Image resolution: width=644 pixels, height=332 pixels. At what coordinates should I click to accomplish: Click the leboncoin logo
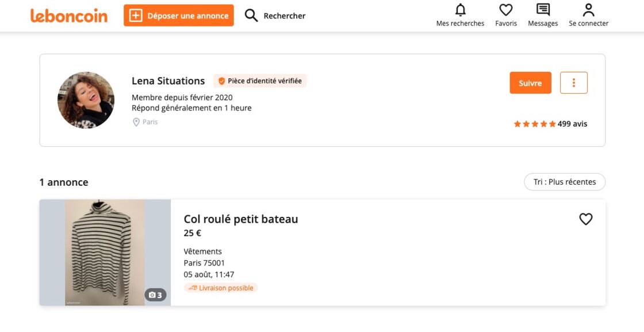tap(69, 16)
